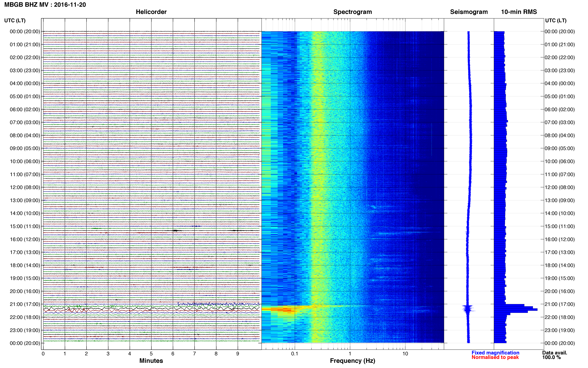Select the 'Seismogram' panel heading
This screenshot has height=368, width=588.
[469, 12]
